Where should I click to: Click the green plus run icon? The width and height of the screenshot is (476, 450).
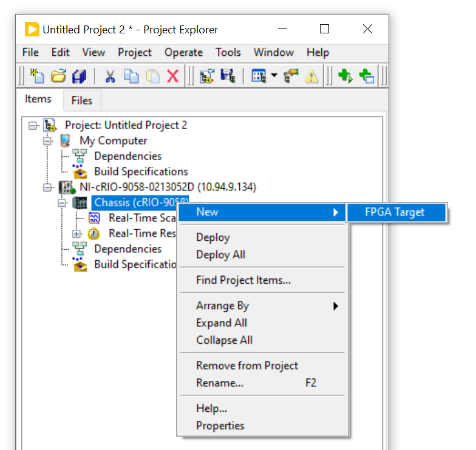[345, 76]
